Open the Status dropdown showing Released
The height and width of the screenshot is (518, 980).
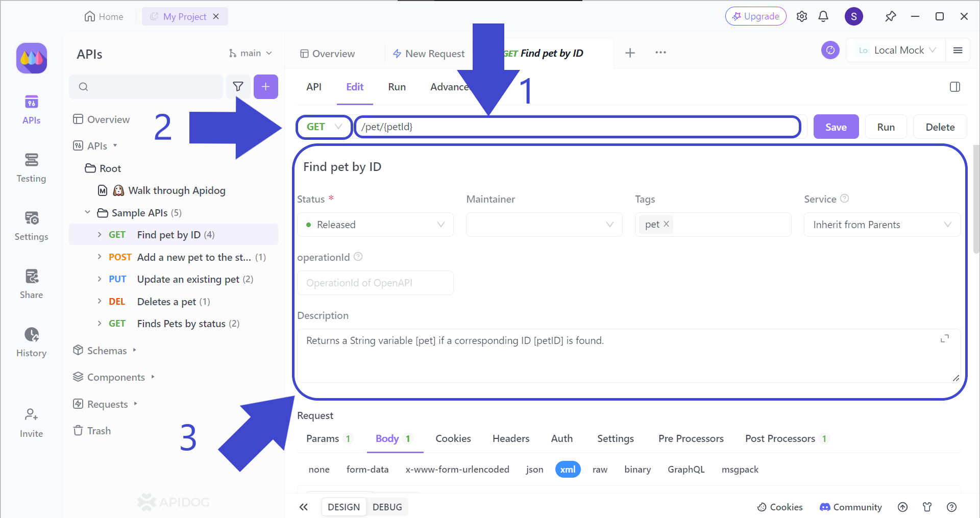pos(375,225)
